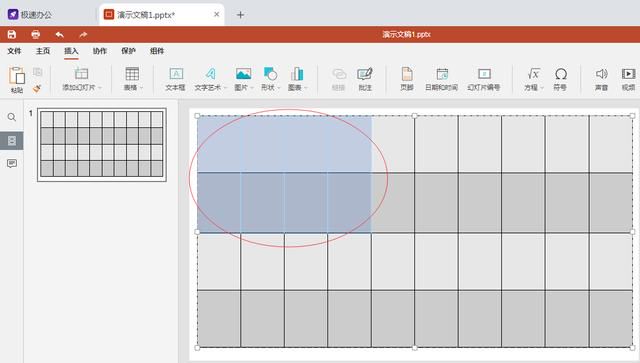Click the print icon
The width and height of the screenshot is (640, 363).
click(36, 34)
